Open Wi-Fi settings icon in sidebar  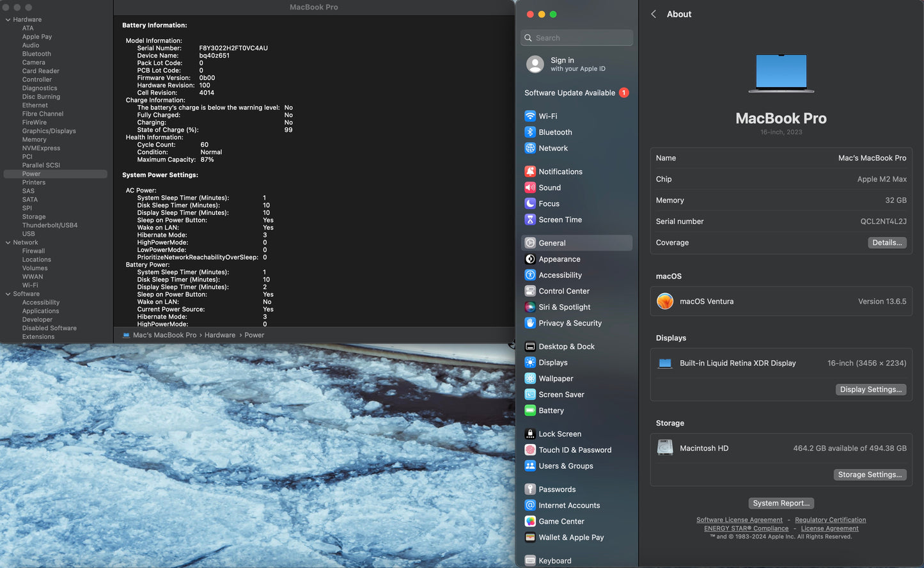(x=530, y=116)
